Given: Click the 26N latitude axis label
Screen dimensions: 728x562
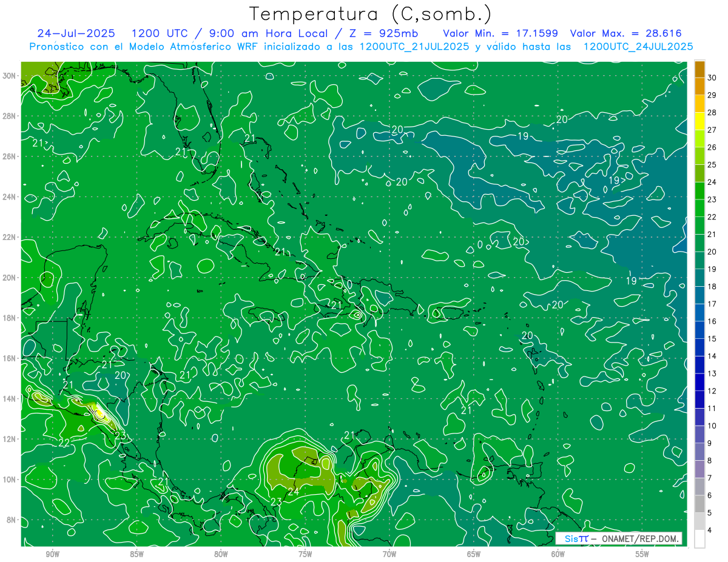Looking at the screenshot, I should point(10,156).
